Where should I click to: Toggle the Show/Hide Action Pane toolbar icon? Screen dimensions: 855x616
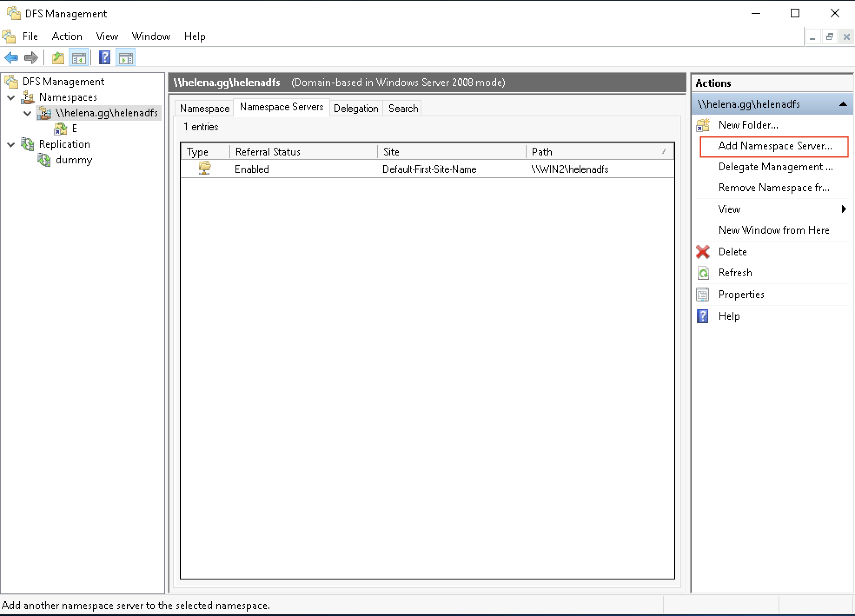pyautogui.click(x=126, y=58)
